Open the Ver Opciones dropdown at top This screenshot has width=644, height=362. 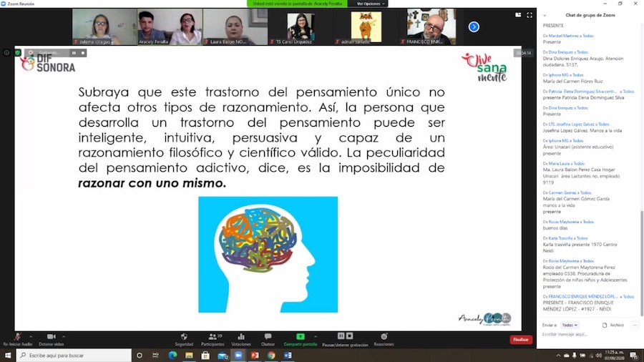[371, 4]
